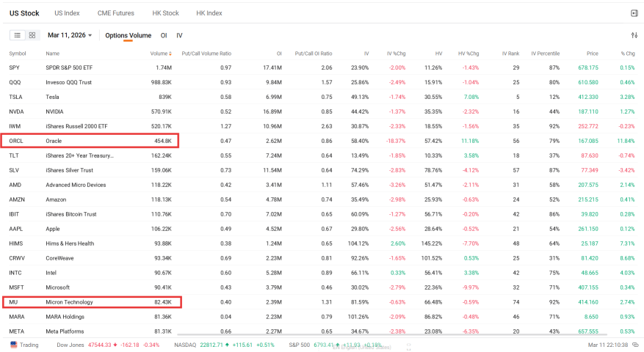Image resolution: width=644 pixels, height=352 pixels.
Task: Sort by the % Chg column header
Action: [628, 54]
